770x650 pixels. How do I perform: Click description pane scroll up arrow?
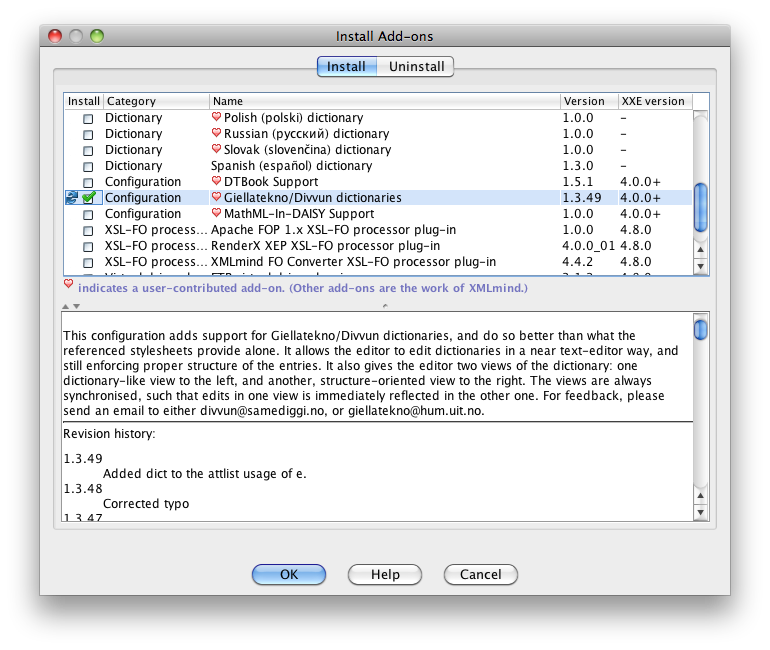701,495
